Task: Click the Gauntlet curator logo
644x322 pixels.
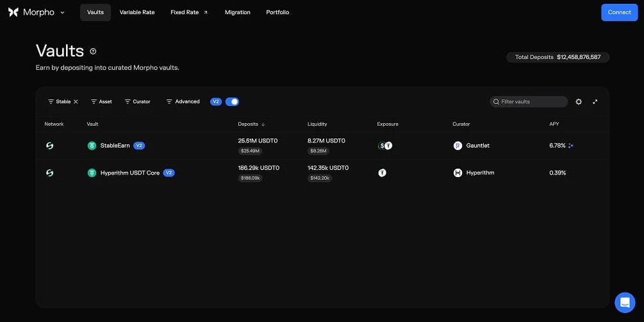Action: [x=458, y=146]
